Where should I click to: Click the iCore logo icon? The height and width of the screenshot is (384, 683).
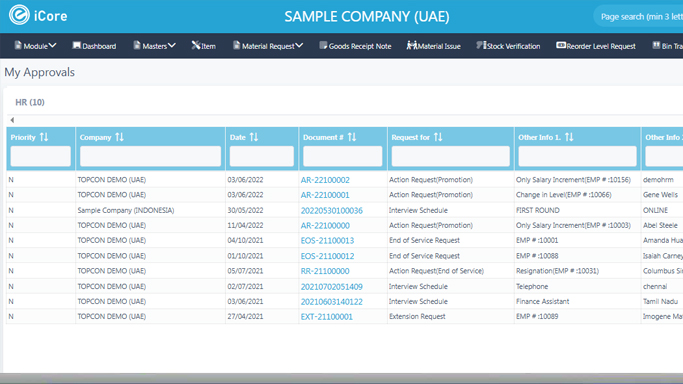pos(19,15)
